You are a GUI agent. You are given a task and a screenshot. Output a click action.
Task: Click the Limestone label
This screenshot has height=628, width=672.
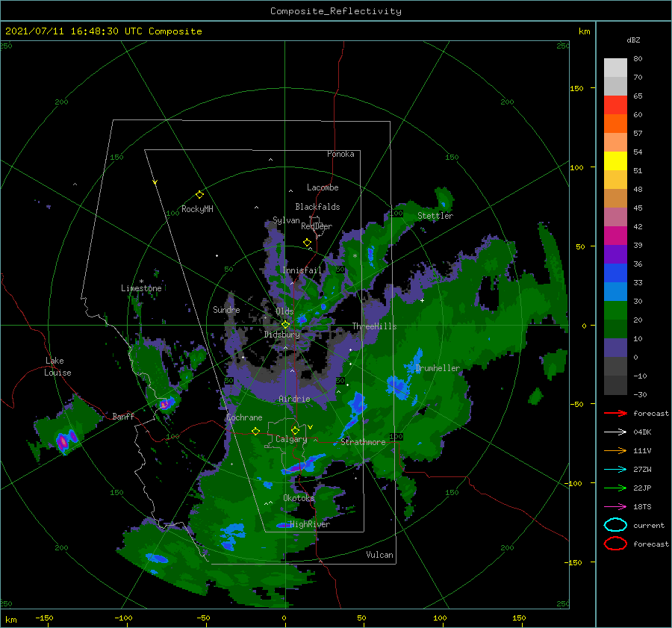pyautogui.click(x=141, y=288)
